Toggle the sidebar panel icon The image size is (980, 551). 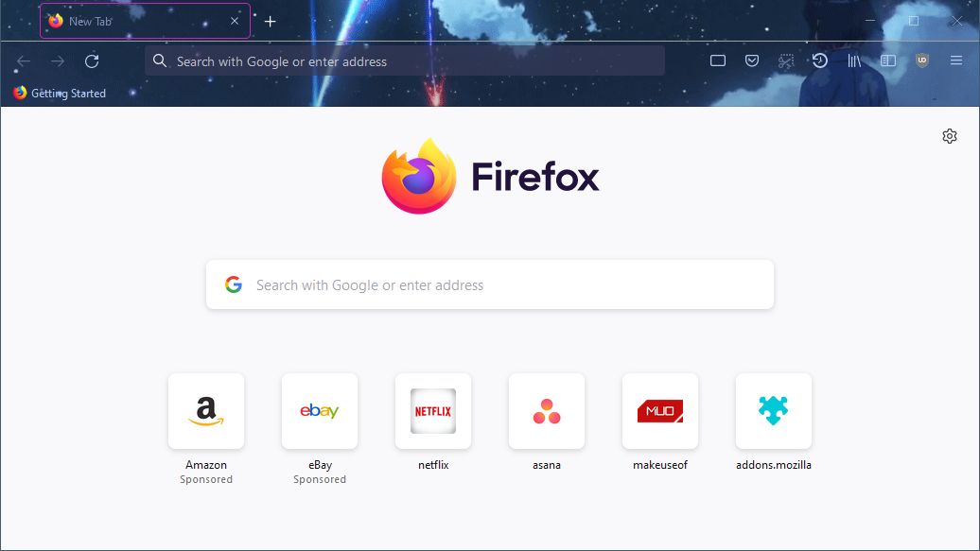[888, 61]
